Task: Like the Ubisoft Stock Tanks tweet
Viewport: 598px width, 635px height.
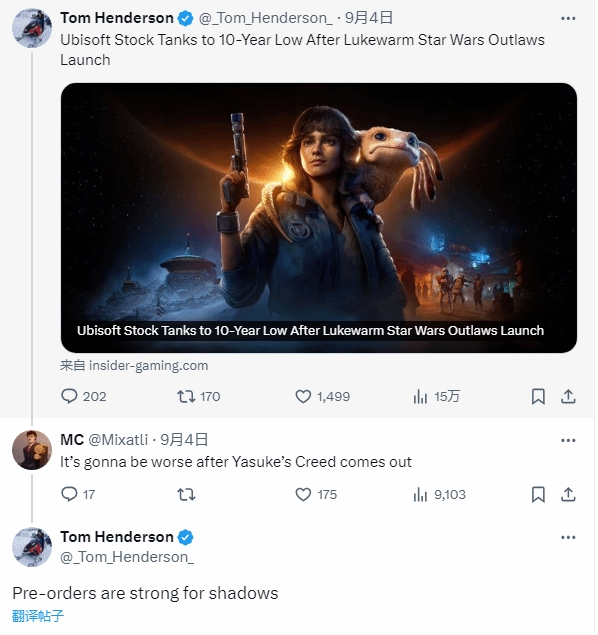Action: point(322,396)
